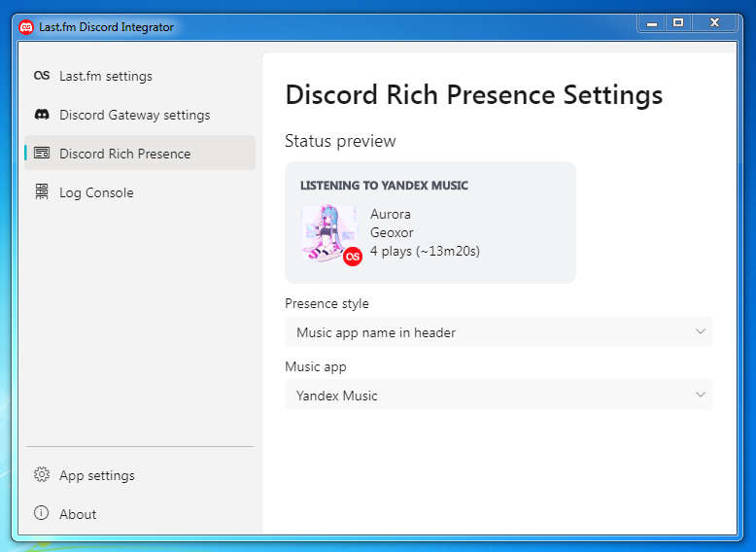This screenshot has height=552, width=756.
Task: Click the 'Presence style' label
Action: (x=326, y=304)
